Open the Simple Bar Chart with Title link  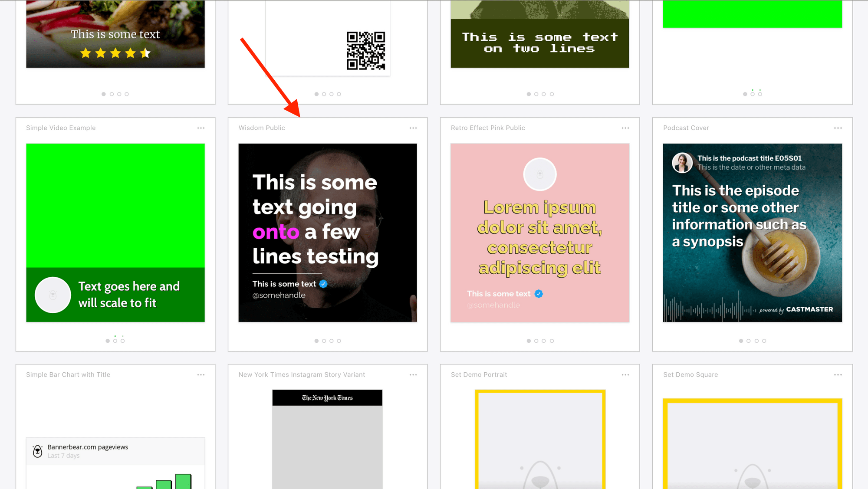point(68,375)
